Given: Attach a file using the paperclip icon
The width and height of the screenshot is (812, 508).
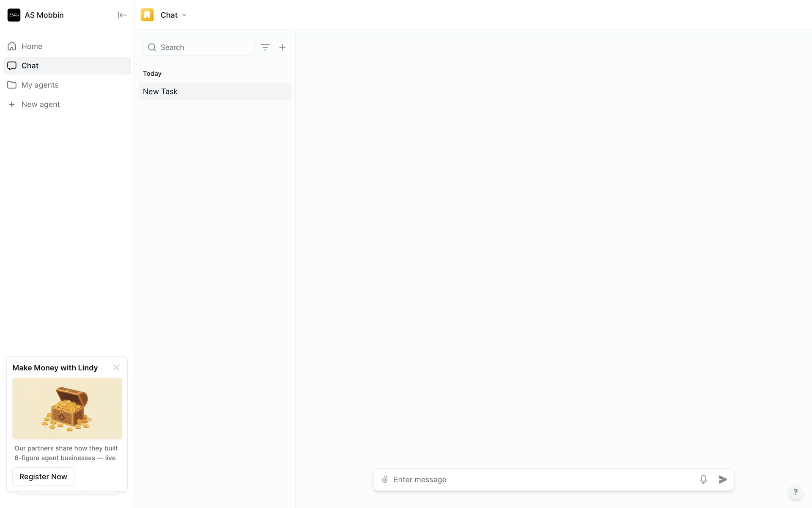Looking at the screenshot, I should pos(385,479).
